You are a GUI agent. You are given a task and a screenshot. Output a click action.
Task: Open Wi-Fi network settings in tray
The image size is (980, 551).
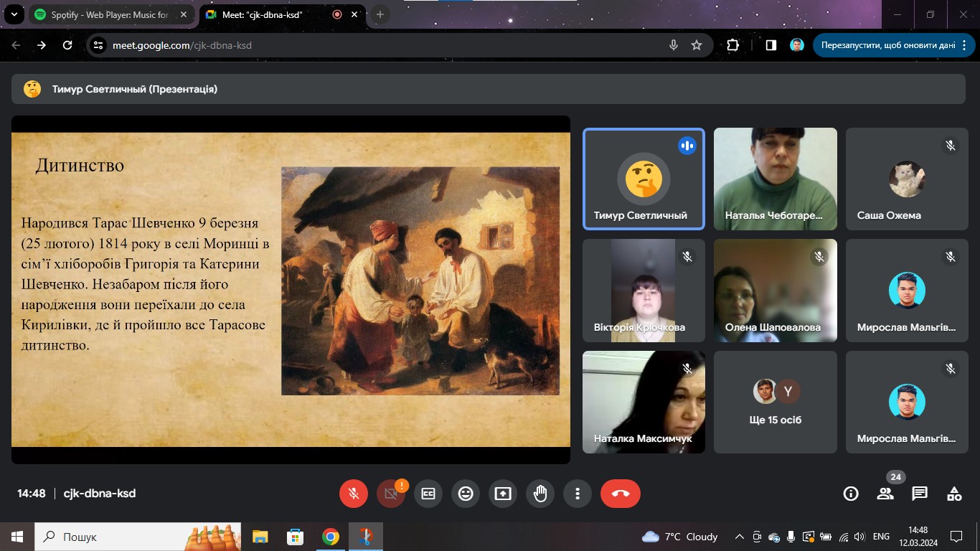tap(843, 537)
